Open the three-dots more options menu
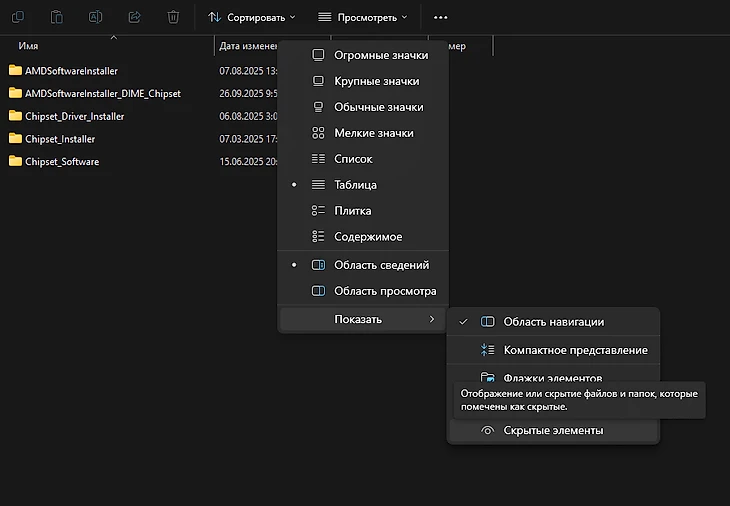This screenshot has width=730, height=506. [441, 17]
